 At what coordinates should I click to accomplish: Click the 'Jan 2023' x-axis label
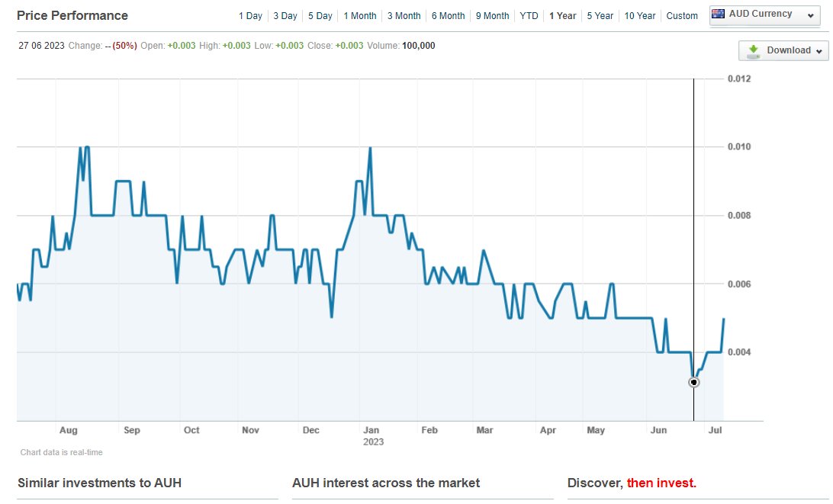(373, 436)
